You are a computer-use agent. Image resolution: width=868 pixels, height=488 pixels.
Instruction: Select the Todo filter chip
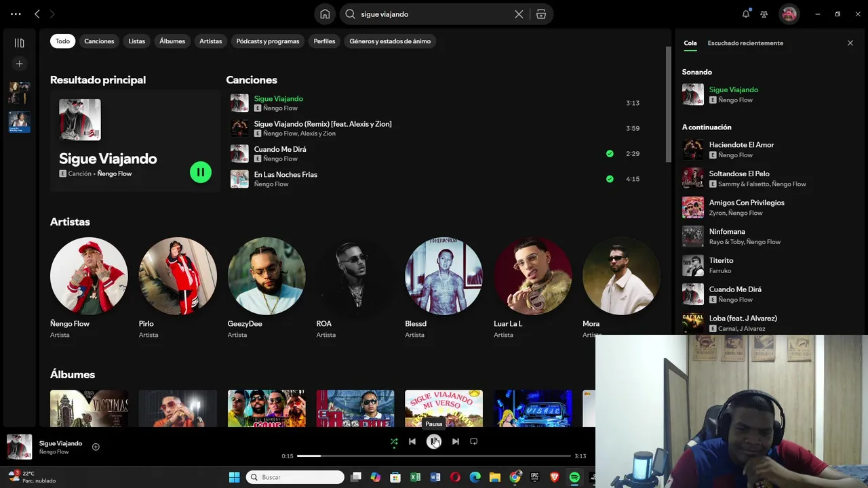(62, 41)
